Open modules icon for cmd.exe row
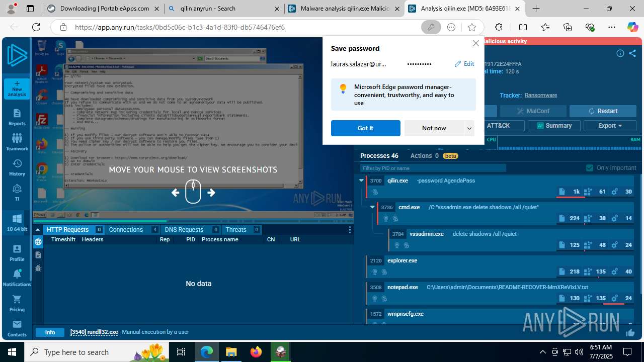This screenshot has width=644, height=362. coord(587,218)
